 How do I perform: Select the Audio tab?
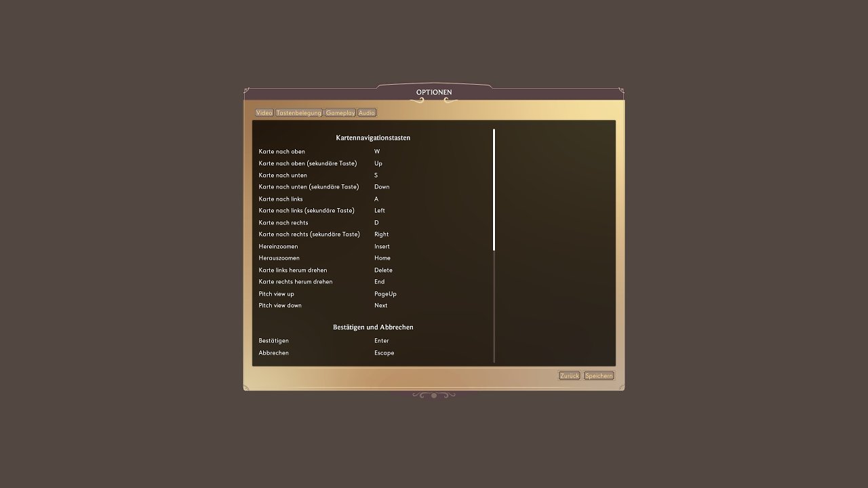tap(367, 113)
